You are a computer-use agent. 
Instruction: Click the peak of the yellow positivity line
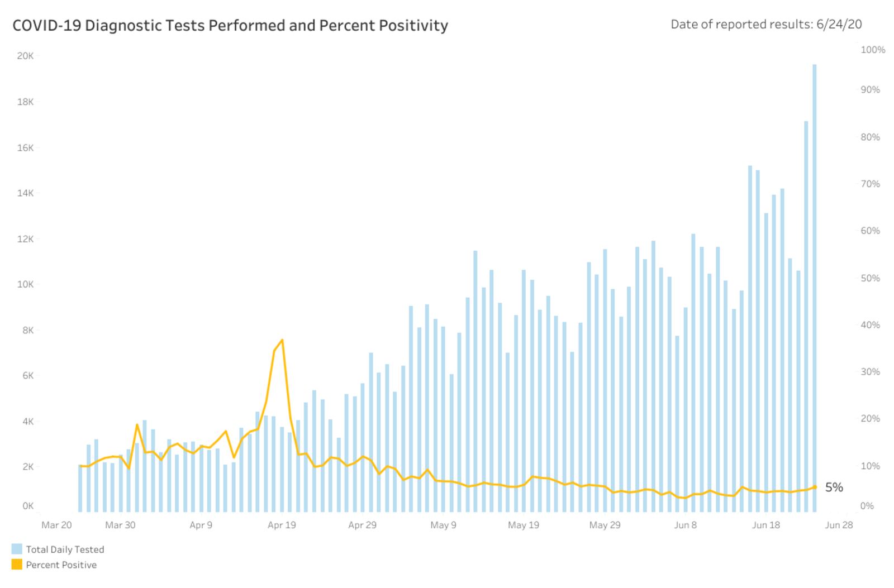click(282, 340)
